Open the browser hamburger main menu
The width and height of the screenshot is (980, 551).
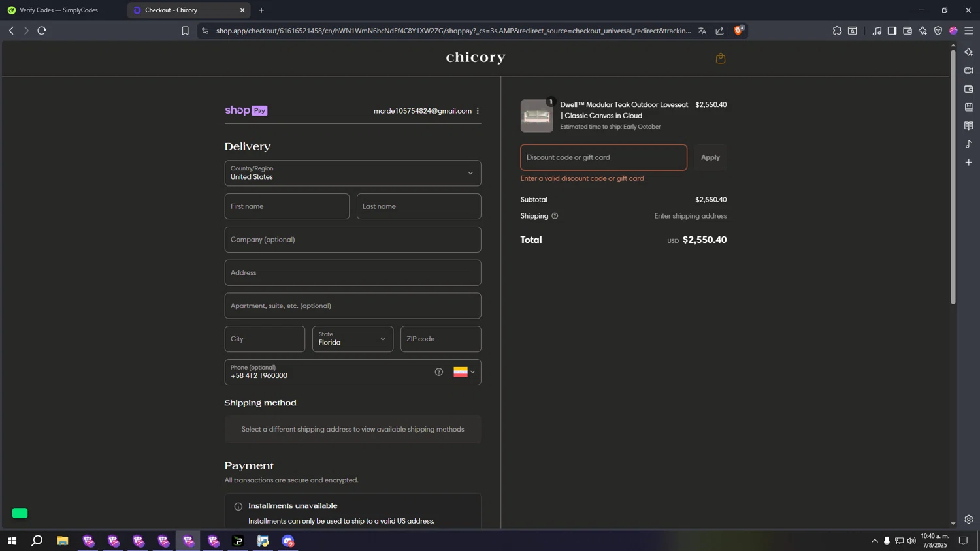(x=969, y=31)
